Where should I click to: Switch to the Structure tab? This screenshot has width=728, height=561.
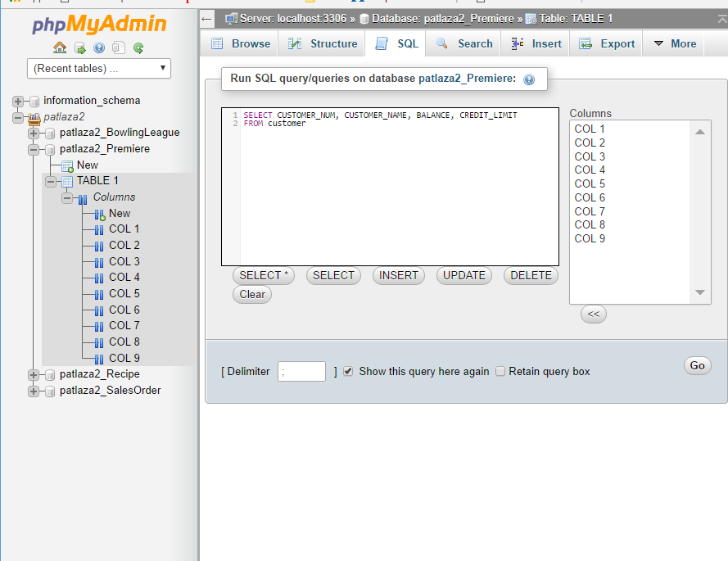tap(322, 43)
